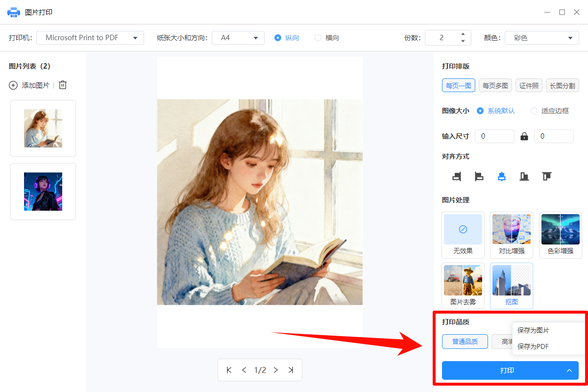Image resolution: width=588 pixels, height=392 pixels.
Task: Select the 无效果 option
Action: (x=463, y=235)
